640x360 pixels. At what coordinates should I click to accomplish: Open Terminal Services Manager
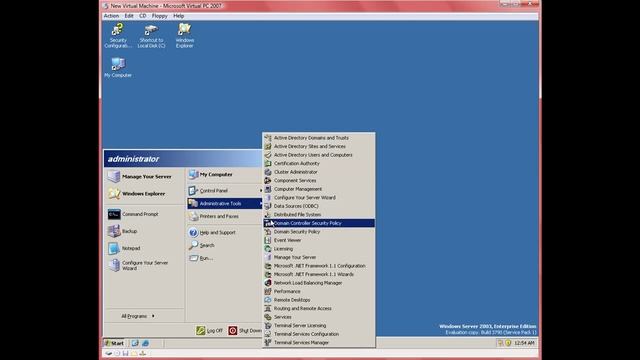(x=319, y=342)
